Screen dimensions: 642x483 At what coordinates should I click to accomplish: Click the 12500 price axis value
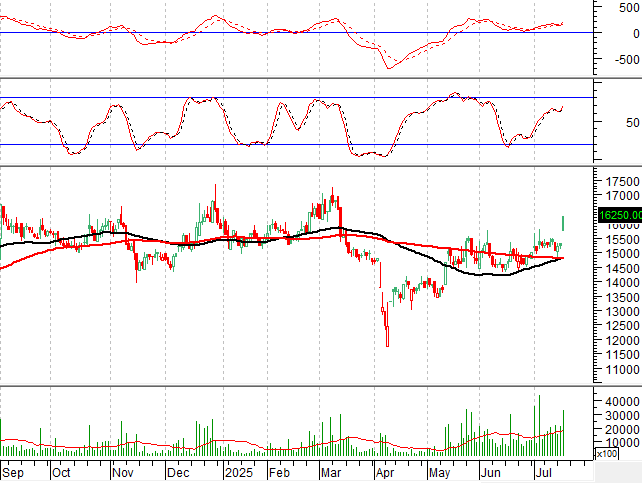click(623, 326)
